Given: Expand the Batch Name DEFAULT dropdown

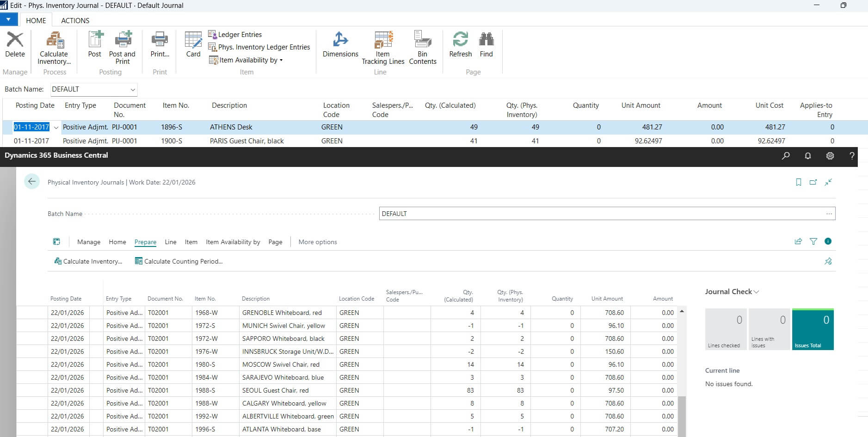Looking at the screenshot, I should point(133,90).
